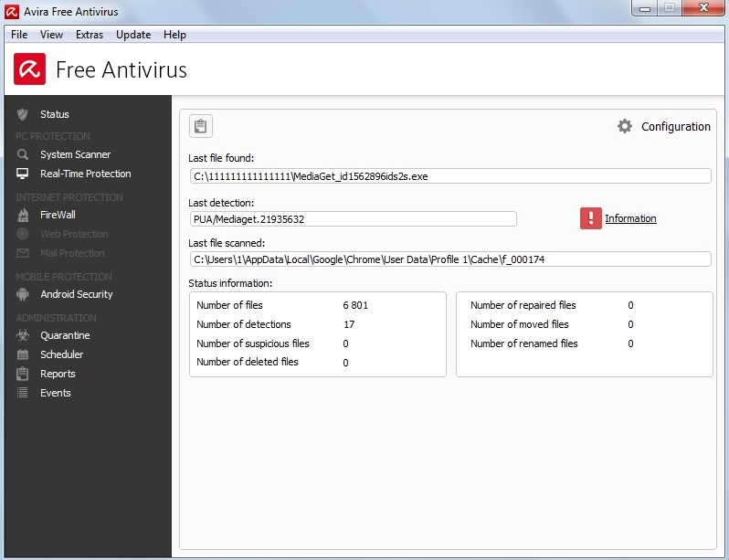This screenshot has height=560, width=729.
Task: Select Web Protection entry
Action: [74, 234]
